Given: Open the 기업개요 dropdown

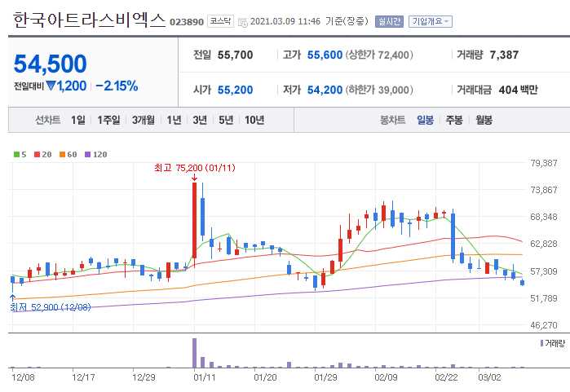Looking at the screenshot, I should point(431,21).
